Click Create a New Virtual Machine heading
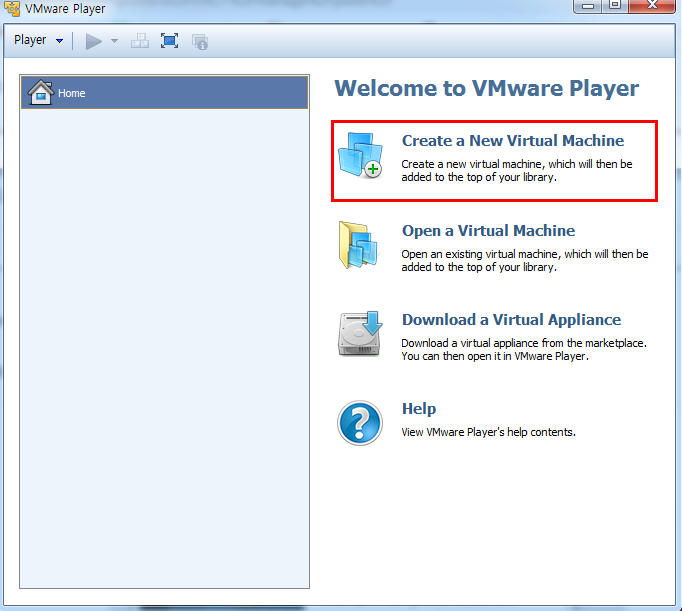Image resolution: width=682 pixels, height=611 pixels. pyautogui.click(x=513, y=140)
